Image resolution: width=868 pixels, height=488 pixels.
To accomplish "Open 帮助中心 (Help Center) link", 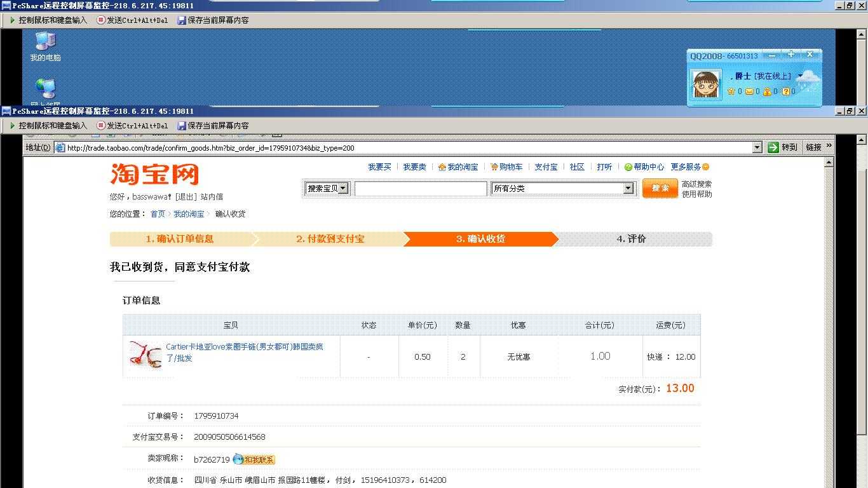I will pos(649,167).
